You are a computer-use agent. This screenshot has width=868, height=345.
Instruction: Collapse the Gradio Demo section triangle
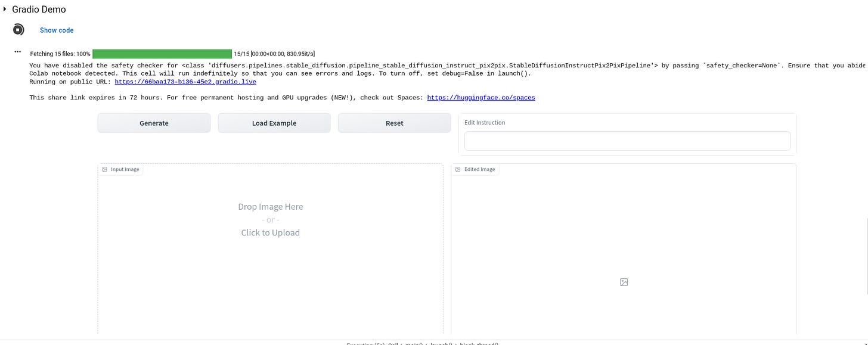point(5,9)
